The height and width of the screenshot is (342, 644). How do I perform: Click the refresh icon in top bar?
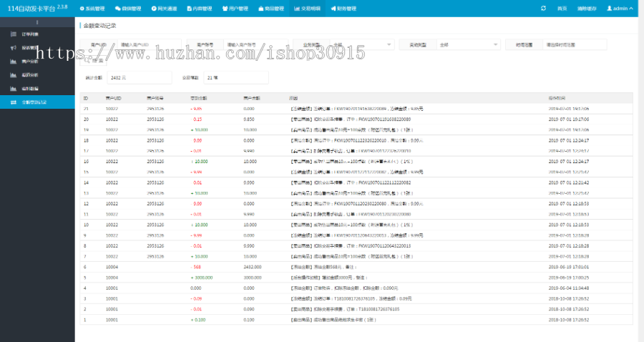pyautogui.click(x=542, y=9)
